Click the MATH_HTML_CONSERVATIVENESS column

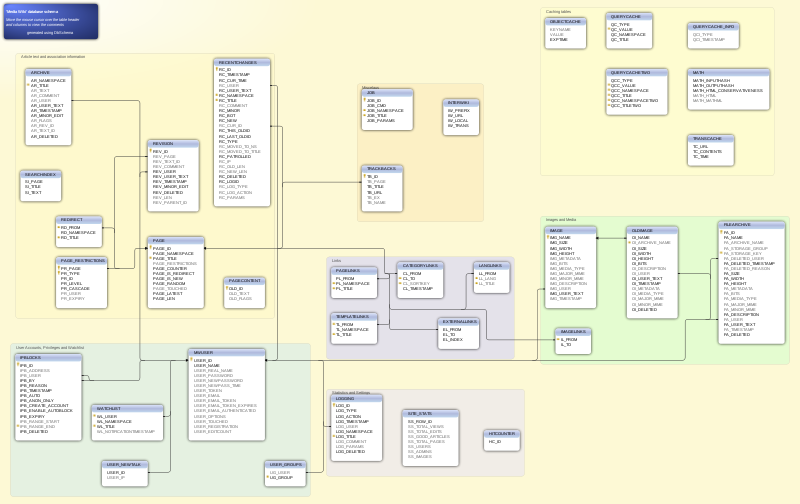coord(728,90)
